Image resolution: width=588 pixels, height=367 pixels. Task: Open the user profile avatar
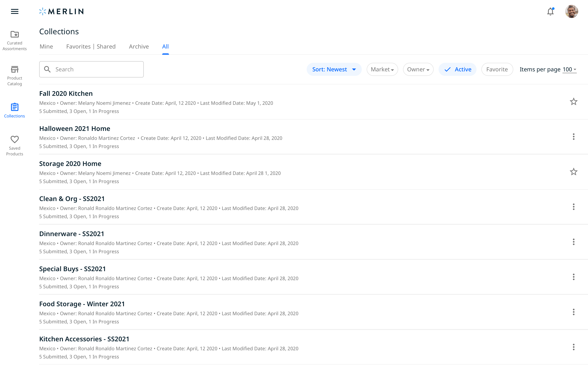tap(571, 11)
